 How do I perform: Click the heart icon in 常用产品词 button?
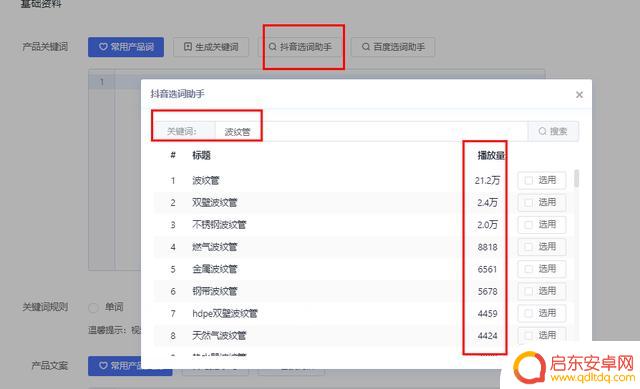[103, 47]
